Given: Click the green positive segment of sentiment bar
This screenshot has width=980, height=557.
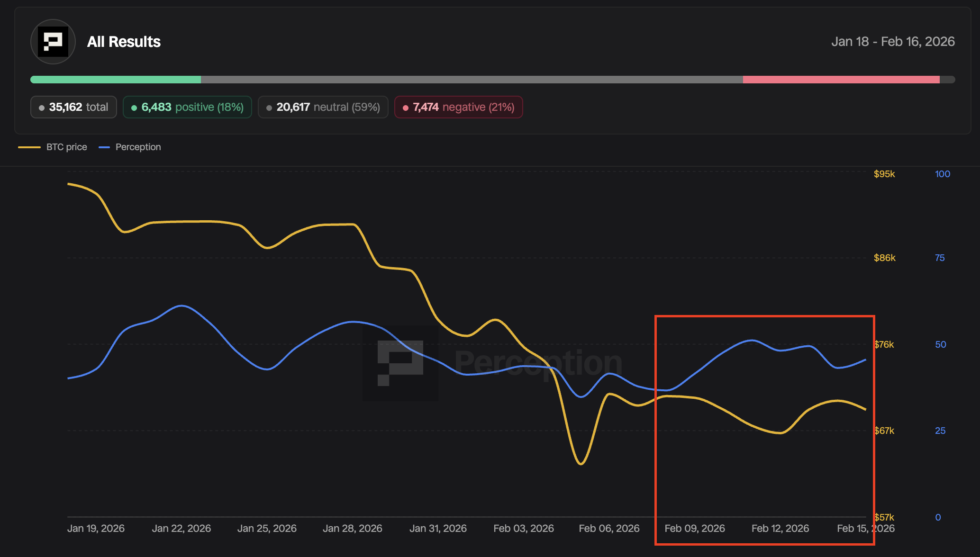Looking at the screenshot, I should click(115, 80).
